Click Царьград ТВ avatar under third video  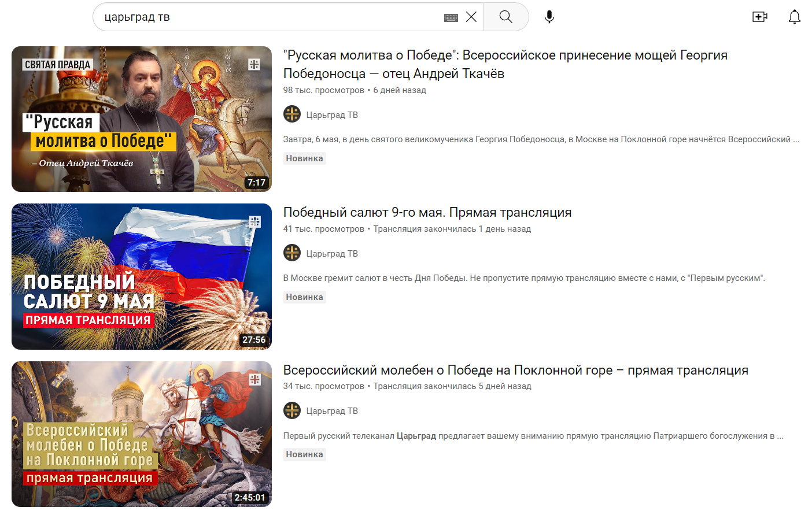(x=292, y=410)
